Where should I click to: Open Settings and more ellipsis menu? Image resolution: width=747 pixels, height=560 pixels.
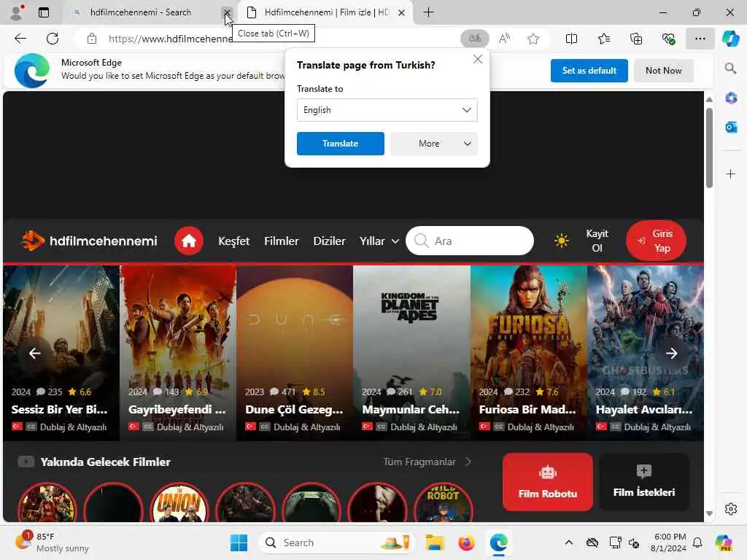700,39
